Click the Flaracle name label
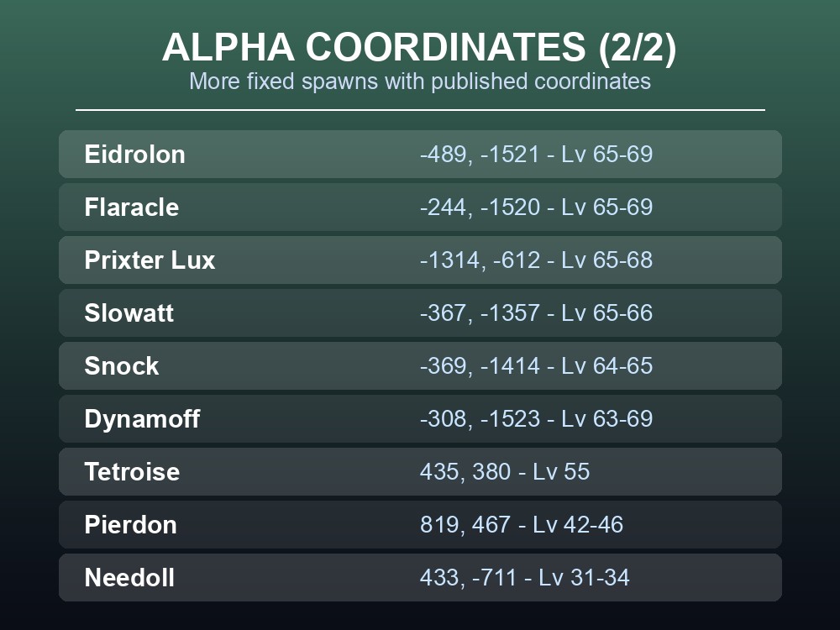The image size is (840, 630). 132,207
